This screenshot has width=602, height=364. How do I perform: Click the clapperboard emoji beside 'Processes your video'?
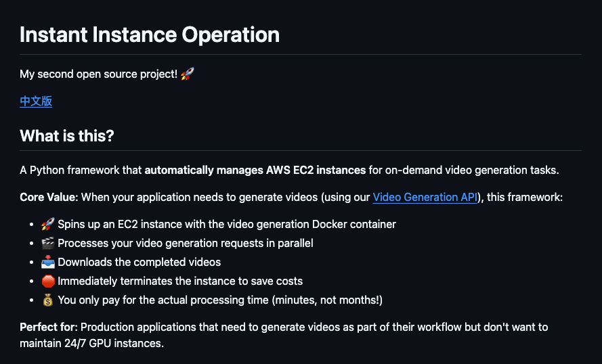pyautogui.click(x=48, y=243)
